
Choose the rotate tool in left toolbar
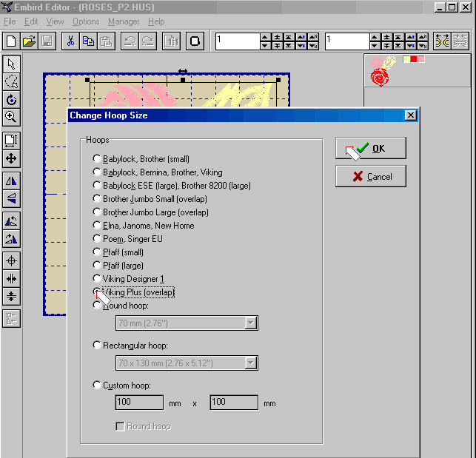point(12,99)
